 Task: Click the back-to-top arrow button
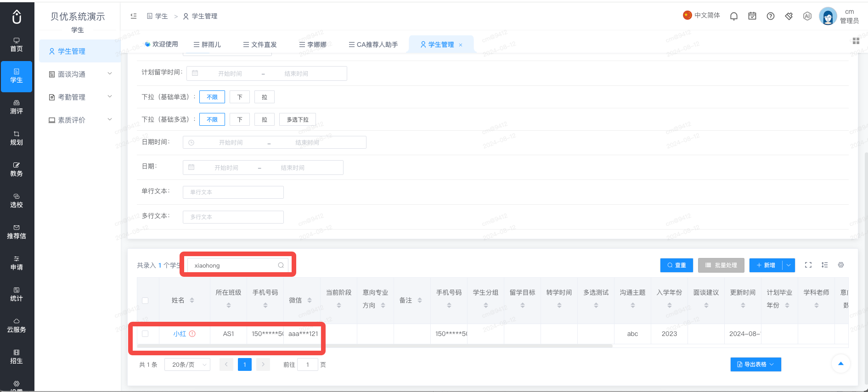tap(841, 364)
